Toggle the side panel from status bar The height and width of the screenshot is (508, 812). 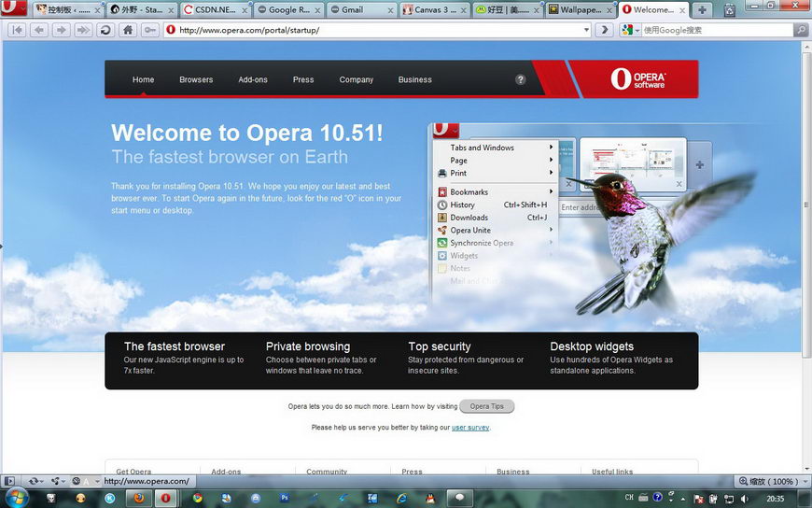click(10, 481)
